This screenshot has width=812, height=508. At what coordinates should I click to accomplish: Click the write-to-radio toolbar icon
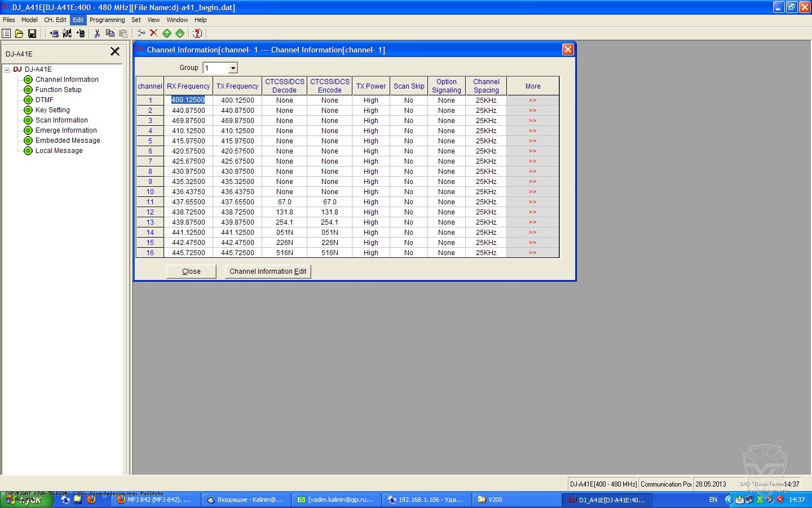[81, 34]
